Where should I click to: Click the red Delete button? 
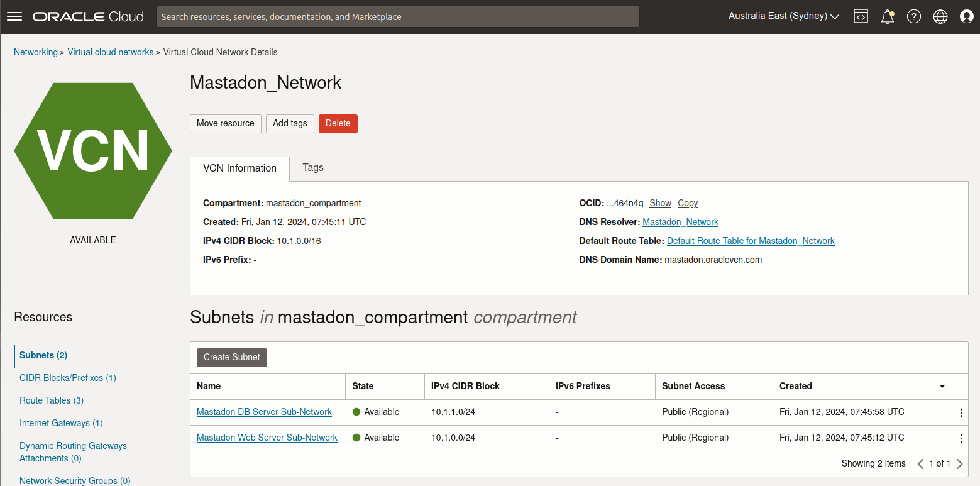(338, 123)
